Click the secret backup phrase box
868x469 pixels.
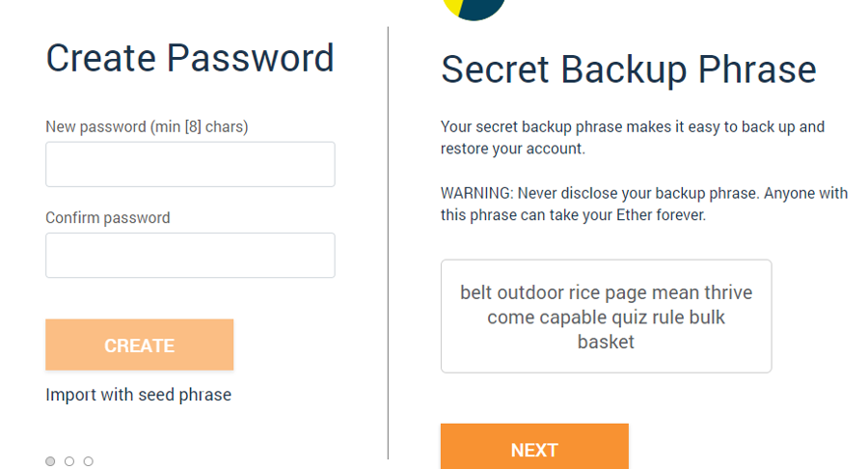[x=606, y=316]
